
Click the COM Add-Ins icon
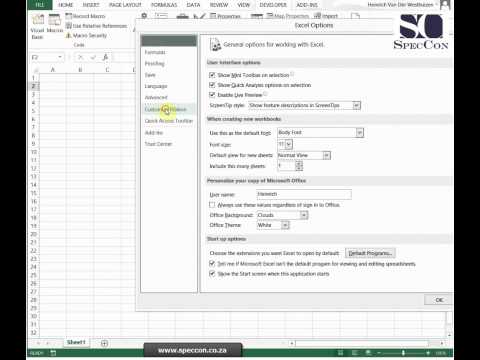pyautogui.click(x=161, y=15)
